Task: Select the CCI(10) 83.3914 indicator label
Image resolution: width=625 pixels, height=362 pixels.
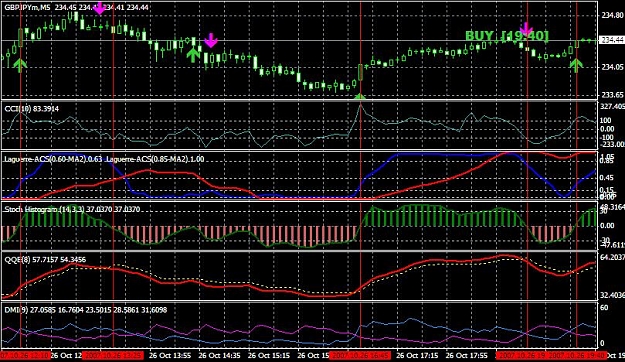Action: click(32, 108)
